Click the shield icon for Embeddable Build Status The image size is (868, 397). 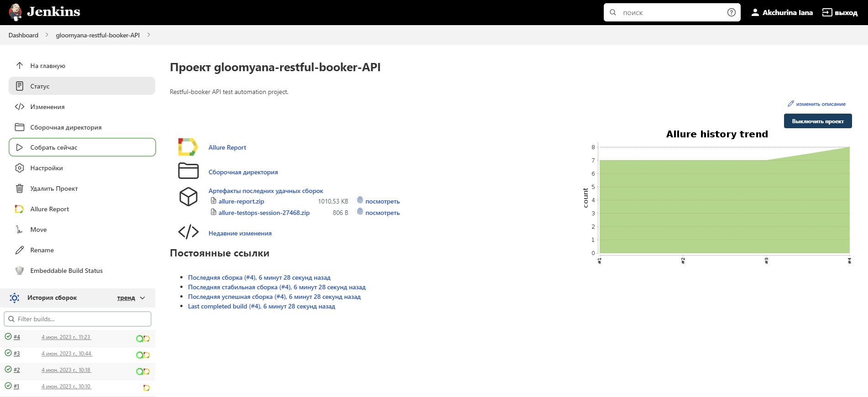click(x=20, y=271)
